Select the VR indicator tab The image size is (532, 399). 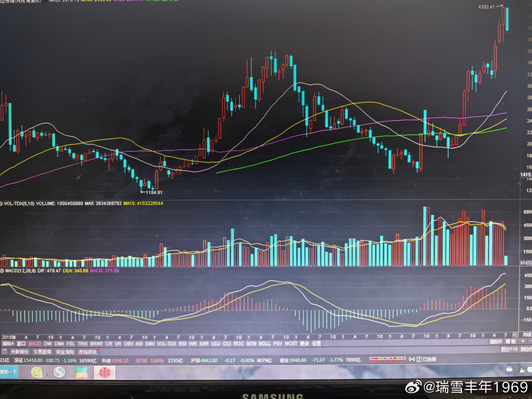tap(118, 344)
